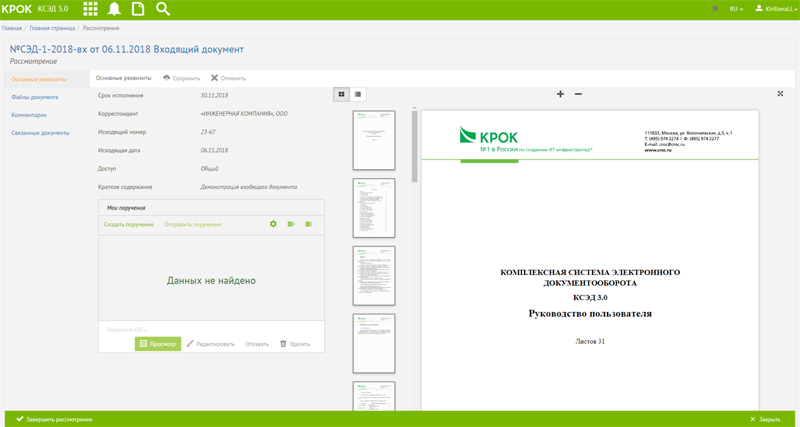Open notifications bell in header
This screenshot has width=800, height=427.
coord(114,9)
